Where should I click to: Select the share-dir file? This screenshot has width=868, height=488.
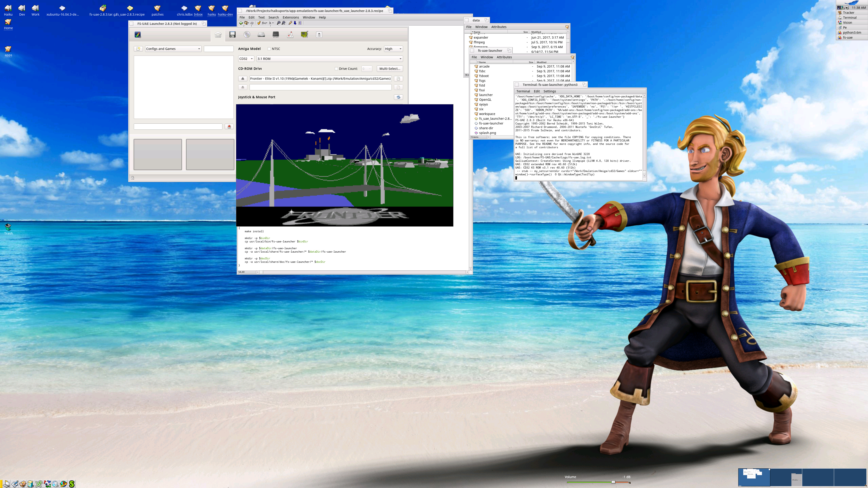(484, 128)
